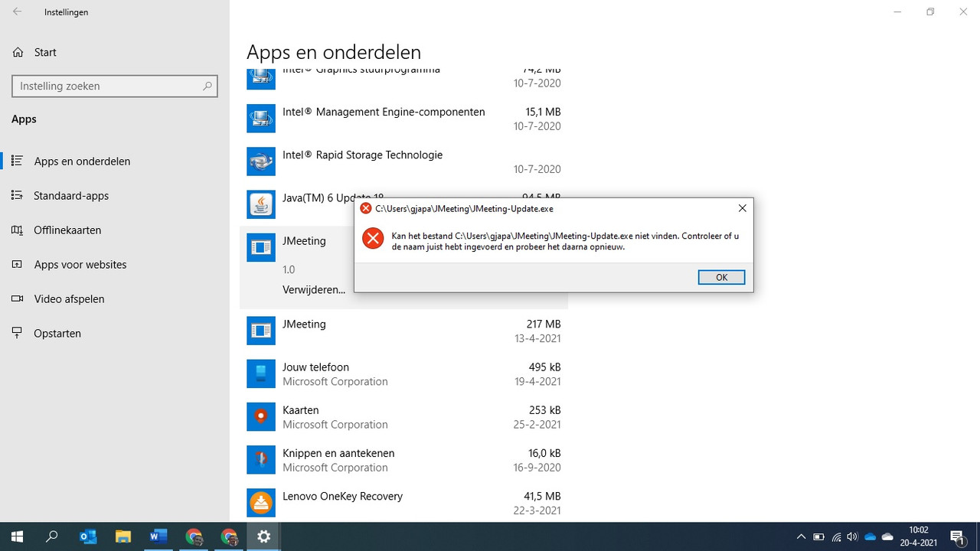Close the Instellingen window
The image size is (980, 551).
[964, 12]
